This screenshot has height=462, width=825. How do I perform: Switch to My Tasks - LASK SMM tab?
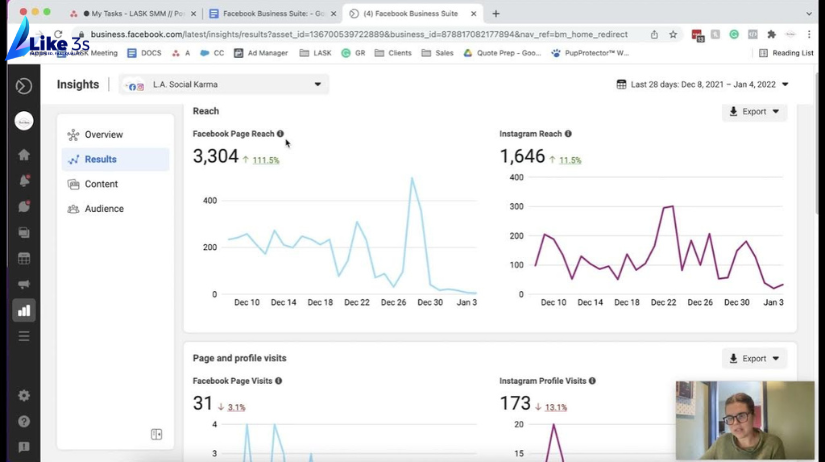pos(133,14)
